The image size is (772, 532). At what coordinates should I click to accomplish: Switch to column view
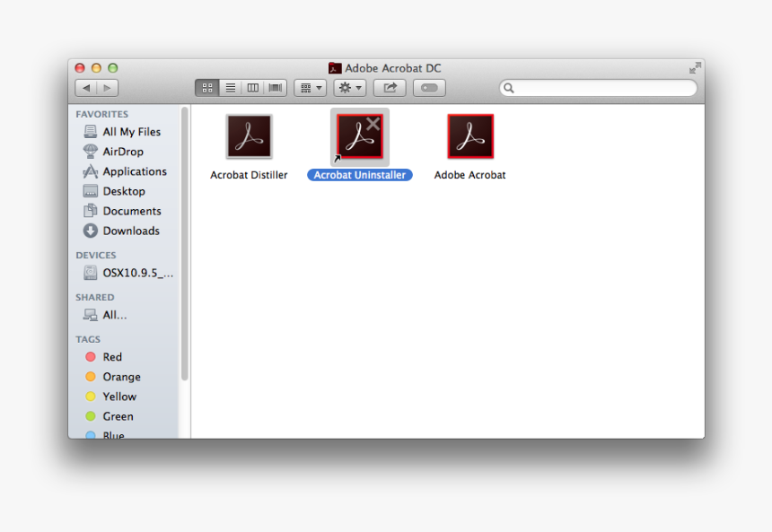[x=252, y=88]
